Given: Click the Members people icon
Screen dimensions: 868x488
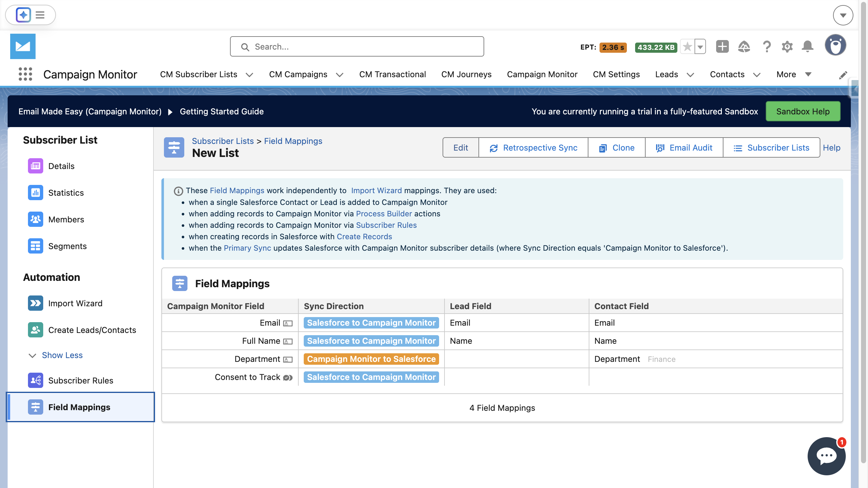Looking at the screenshot, I should (35, 219).
